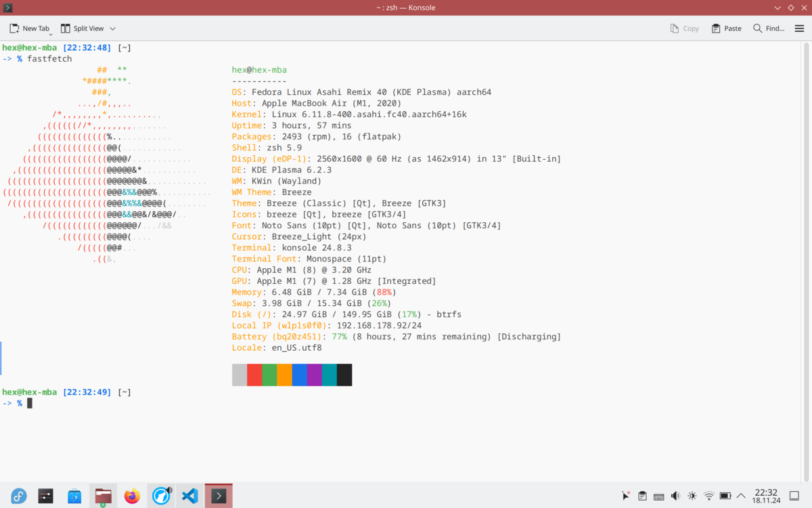
Task: Toggle Wi-Fi from the system tray
Action: [708, 496]
